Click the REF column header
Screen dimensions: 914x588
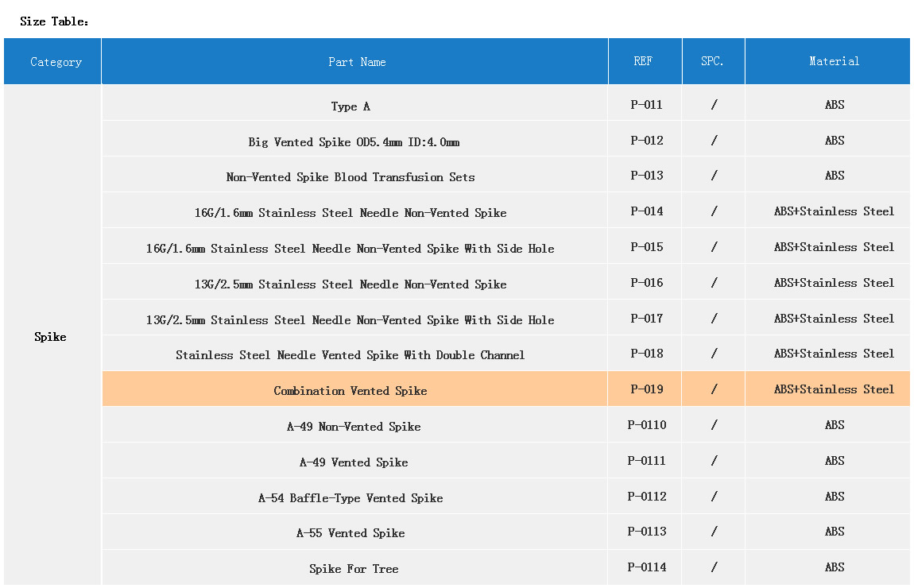coord(643,61)
